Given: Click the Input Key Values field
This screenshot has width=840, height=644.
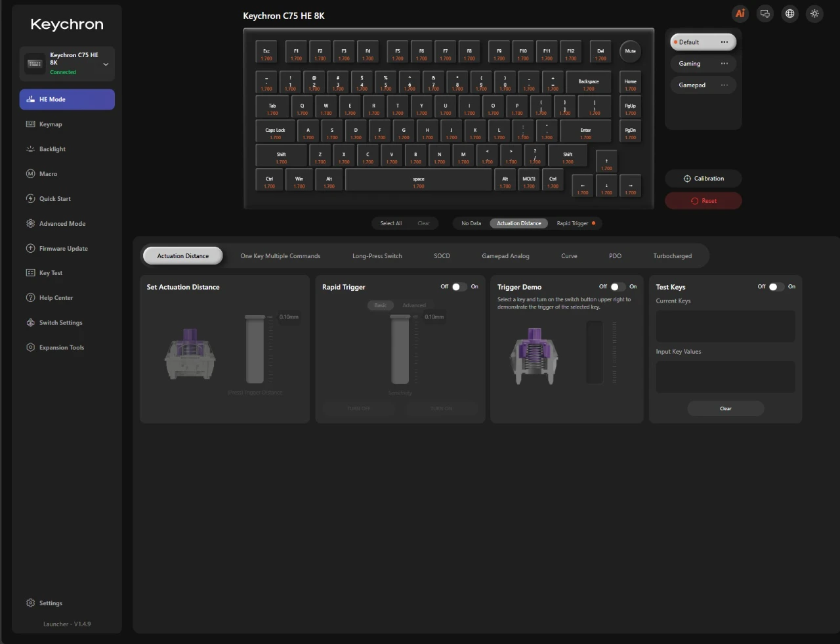Looking at the screenshot, I should [726, 377].
